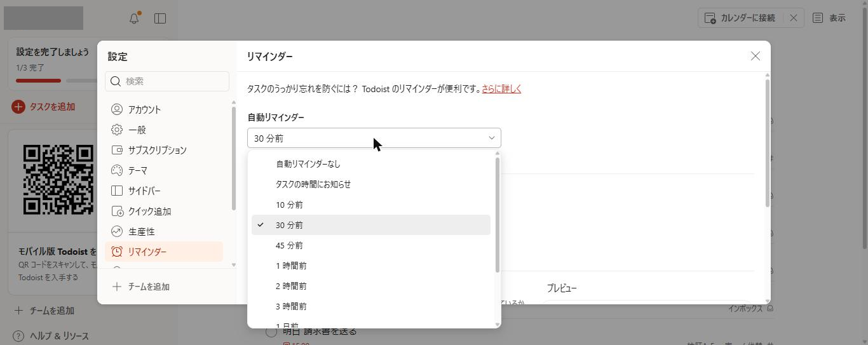Click the リマインダー alarm clock icon
Screen dimensions: 868x345
click(117, 252)
